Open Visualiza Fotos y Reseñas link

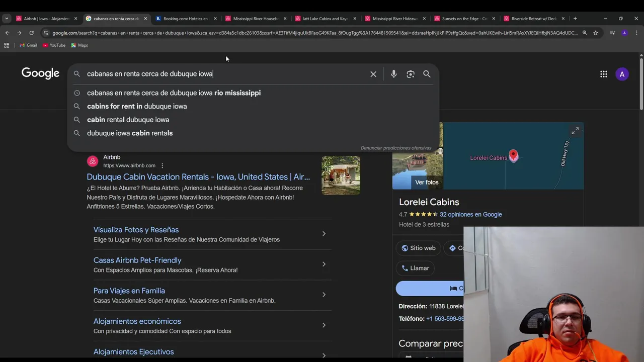click(x=136, y=230)
